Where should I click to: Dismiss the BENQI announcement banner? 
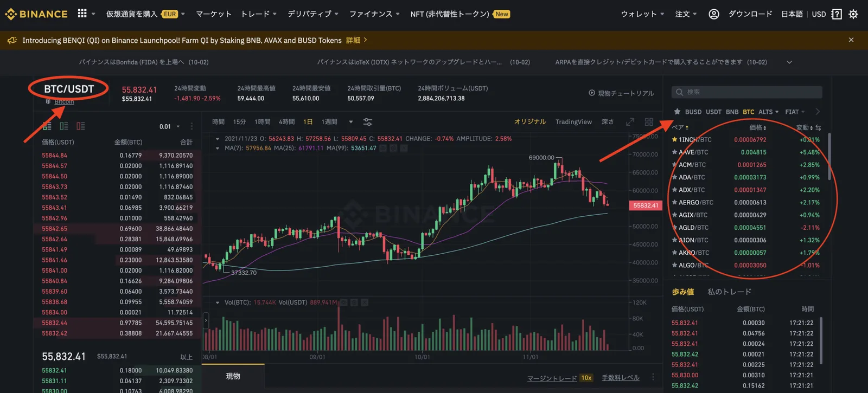pyautogui.click(x=851, y=40)
